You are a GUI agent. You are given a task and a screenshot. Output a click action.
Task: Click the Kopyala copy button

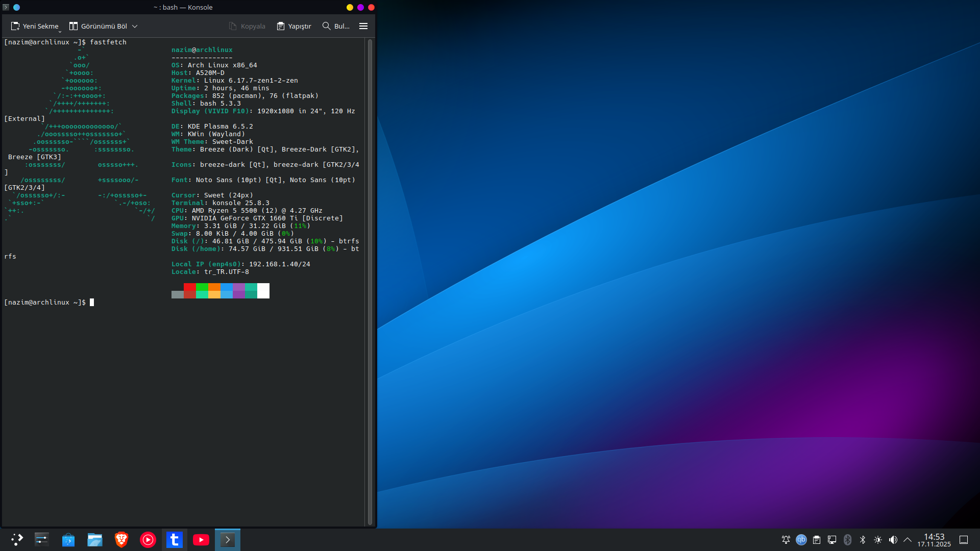247,26
